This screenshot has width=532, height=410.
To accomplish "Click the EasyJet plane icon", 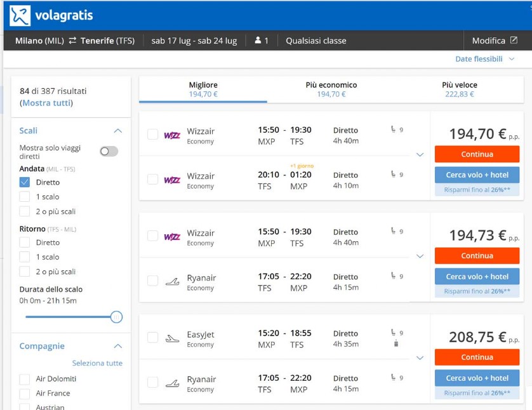I will coord(172,338).
